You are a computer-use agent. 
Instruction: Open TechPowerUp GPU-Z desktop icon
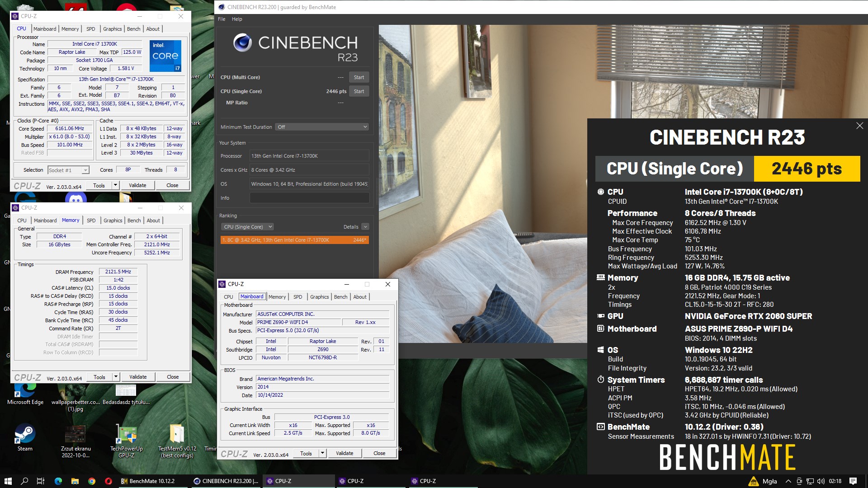pyautogui.click(x=127, y=435)
